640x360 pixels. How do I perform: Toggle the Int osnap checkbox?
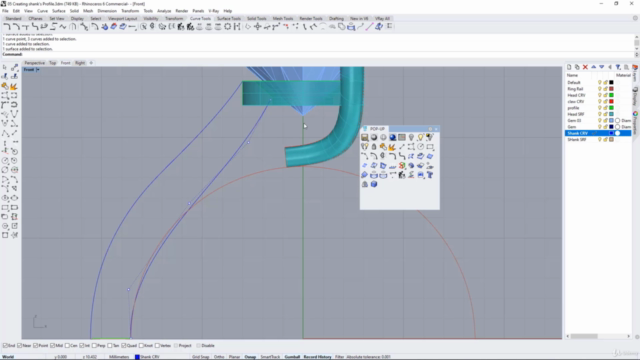pyautogui.click(x=82, y=346)
